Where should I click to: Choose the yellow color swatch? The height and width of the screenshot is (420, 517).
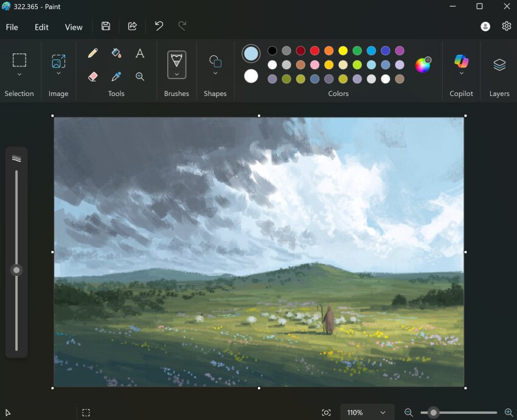(x=342, y=51)
